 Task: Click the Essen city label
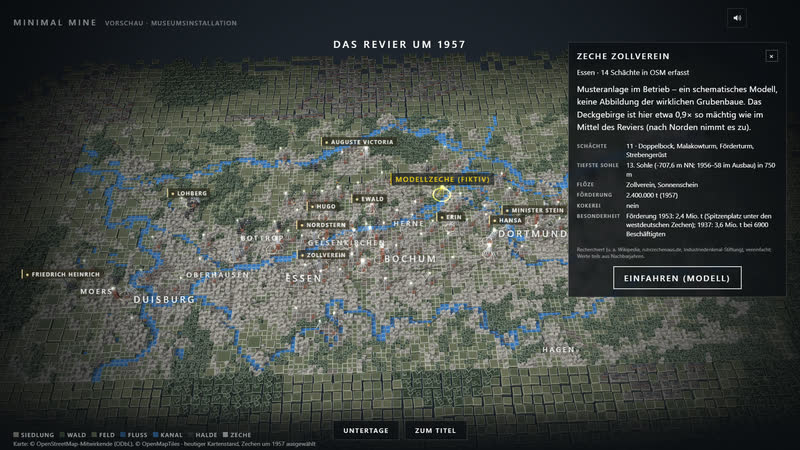pos(304,278)
